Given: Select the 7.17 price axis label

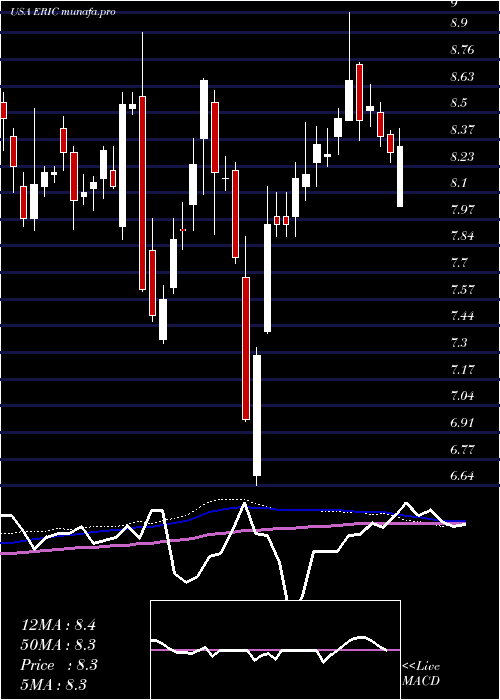Looking at the screenshot, I should coord(462,370).
